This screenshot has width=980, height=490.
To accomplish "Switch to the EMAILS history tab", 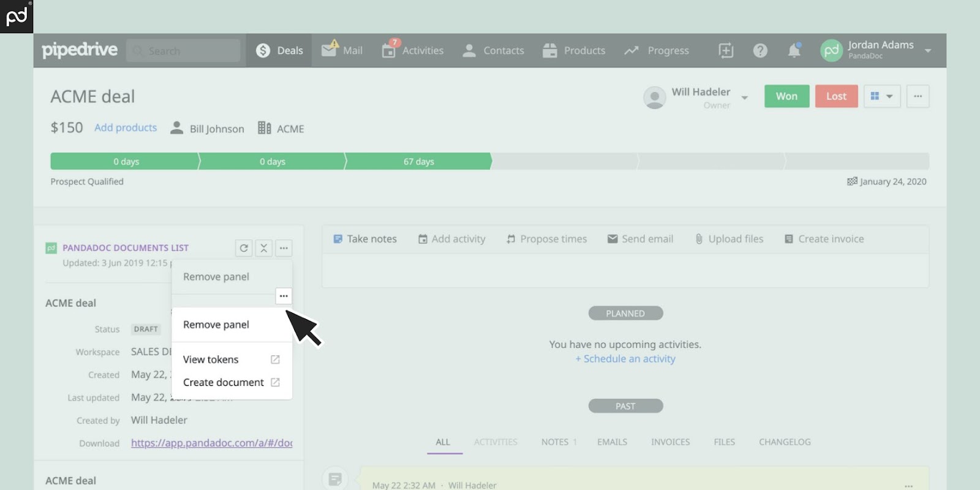I will 612,442.
